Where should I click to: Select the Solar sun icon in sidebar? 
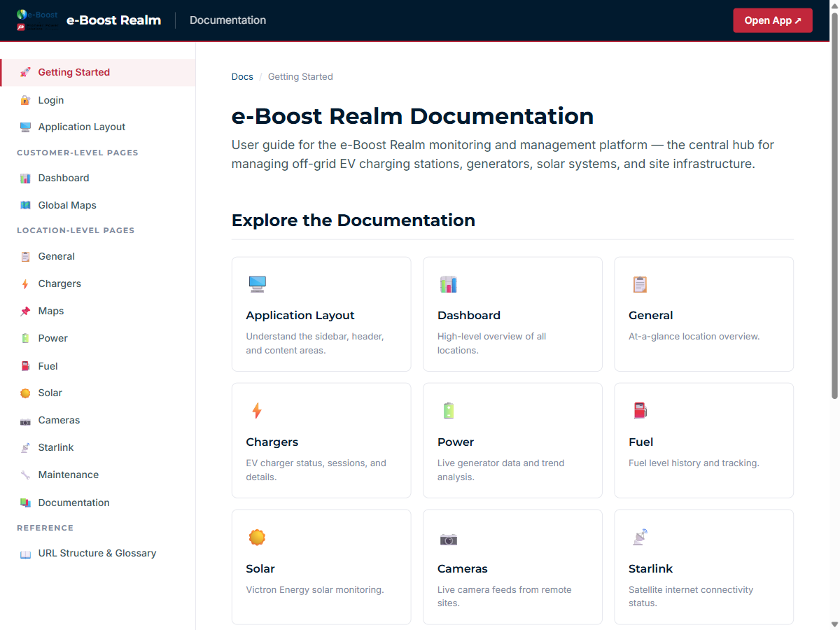click(x=24, y=393)
